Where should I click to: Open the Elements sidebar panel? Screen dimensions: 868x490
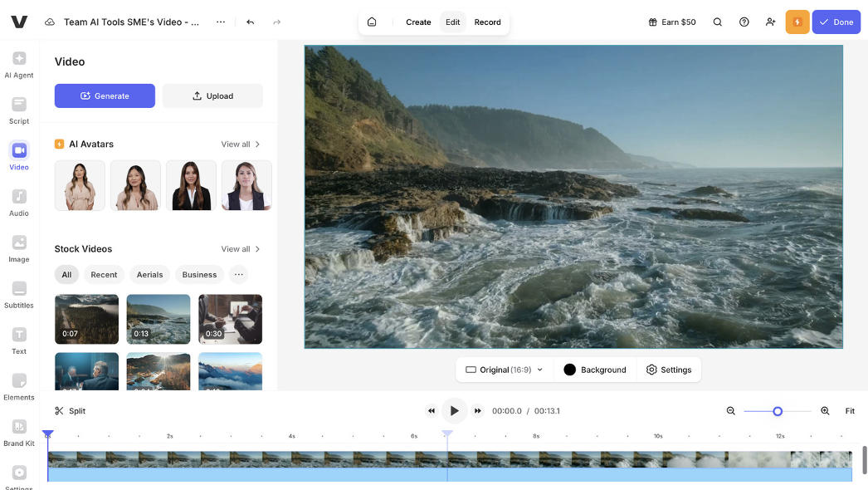point(19,386)
